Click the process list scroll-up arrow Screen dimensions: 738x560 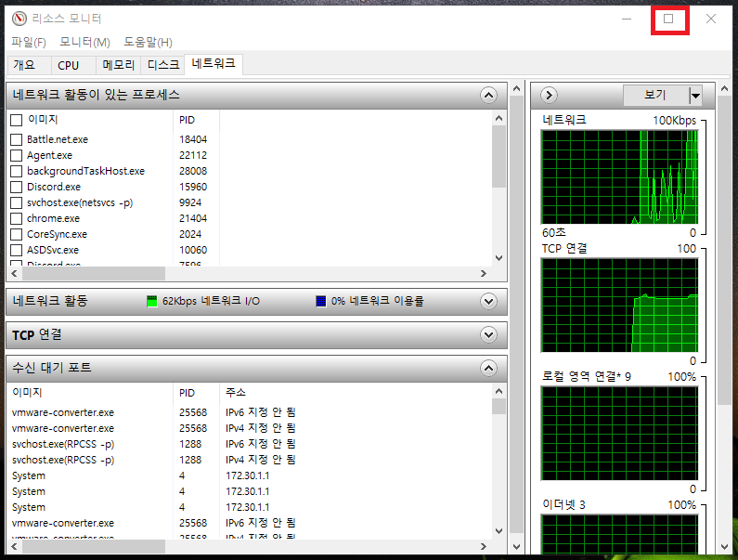pyautogui.click(x=498, y=118)
